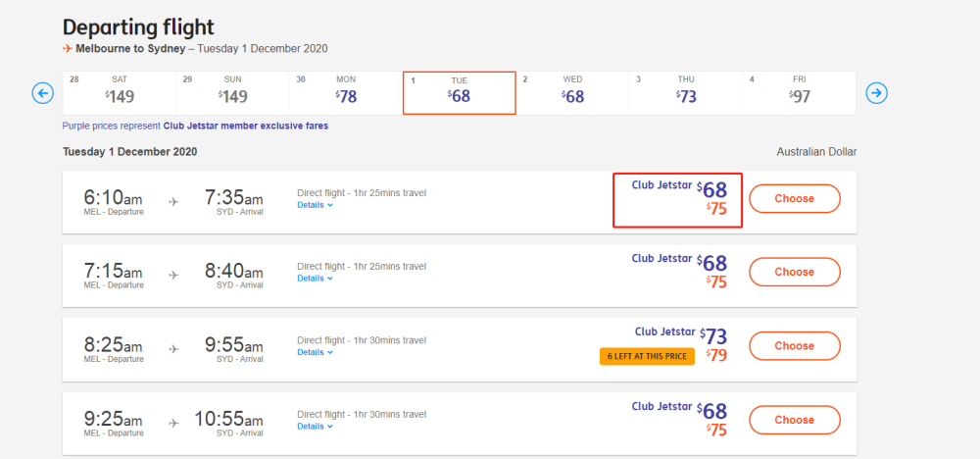Select Saturday 28 date tab
980x459 pixels.
pyautogui.click(x=120, y=92)
